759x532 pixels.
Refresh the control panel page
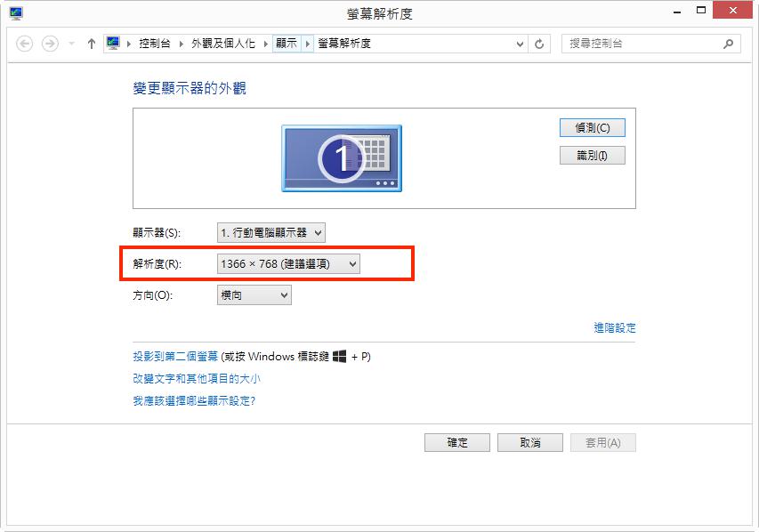coord(539,44)
